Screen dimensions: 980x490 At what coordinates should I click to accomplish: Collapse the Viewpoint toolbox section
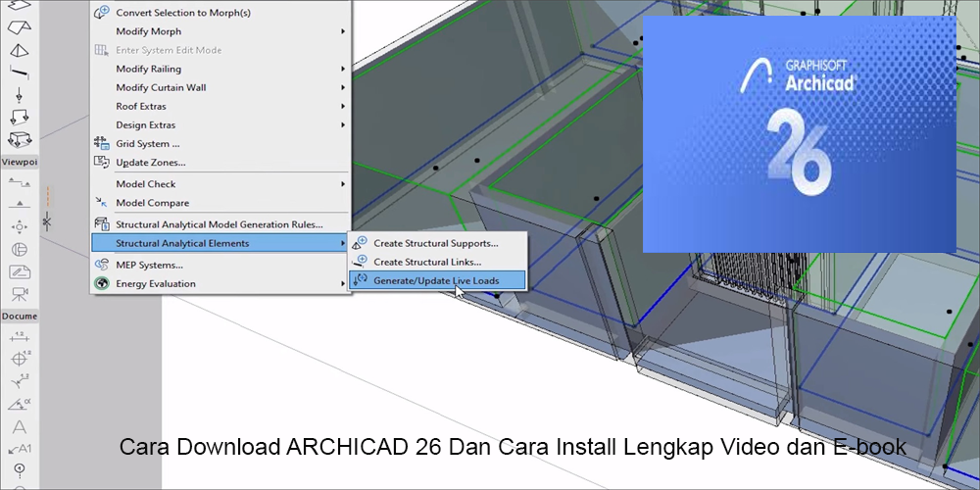click(20, 162)
